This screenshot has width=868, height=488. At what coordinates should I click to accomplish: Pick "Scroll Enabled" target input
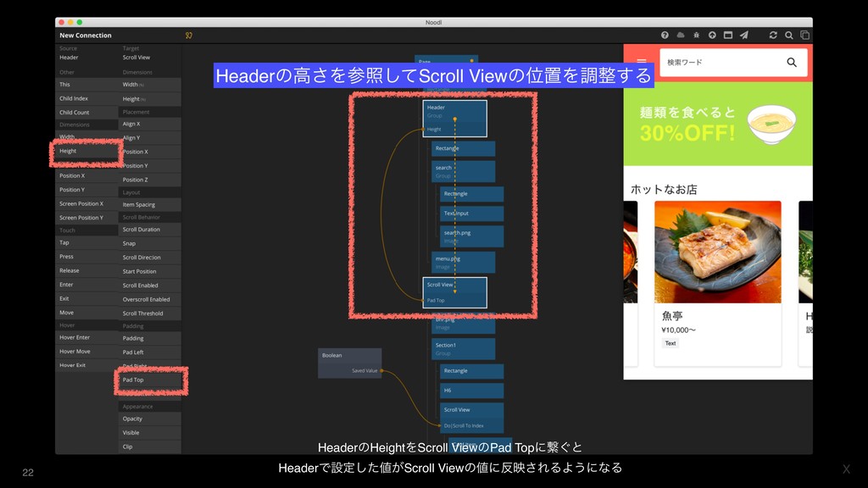(x=149, y=286)
